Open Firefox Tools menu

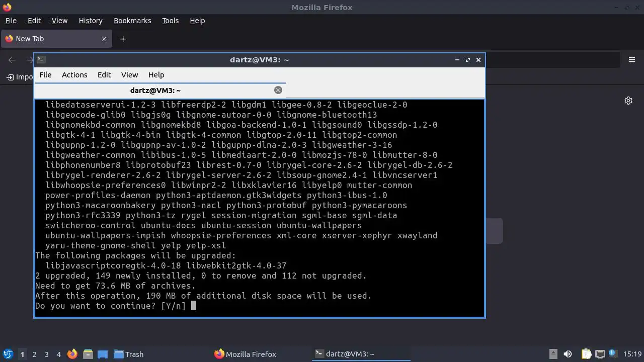pos(170,21)
